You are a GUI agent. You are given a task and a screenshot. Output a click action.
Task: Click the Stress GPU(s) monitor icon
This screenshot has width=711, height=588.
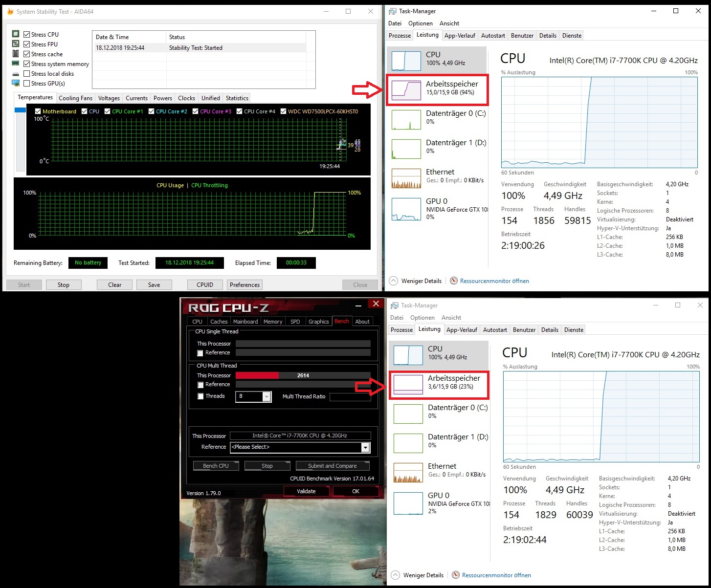[x=16, y=84]
